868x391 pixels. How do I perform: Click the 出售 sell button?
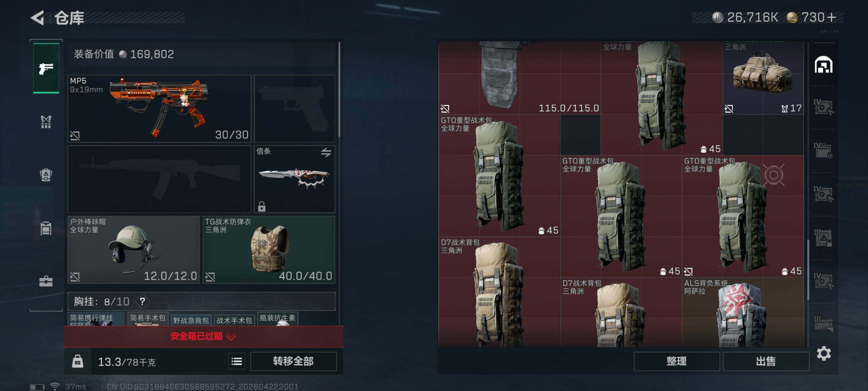point(766,361)
